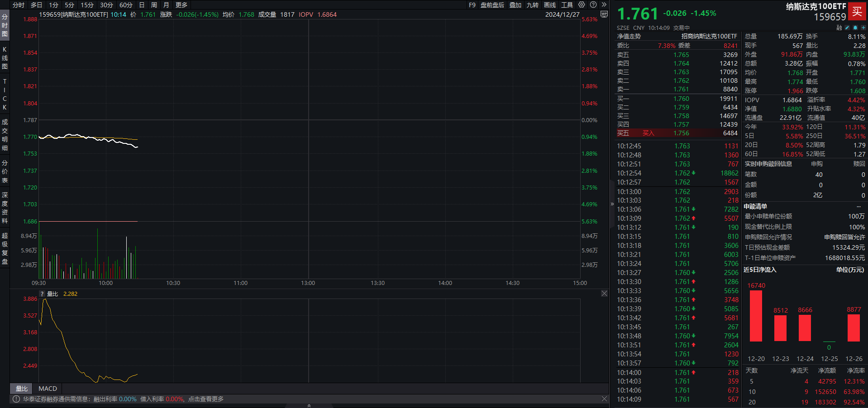Click 点击查看更多 in securities lending notice
The width and height of the screenshot is (868, 408).
pyautogui.click(x=206, y=399)
